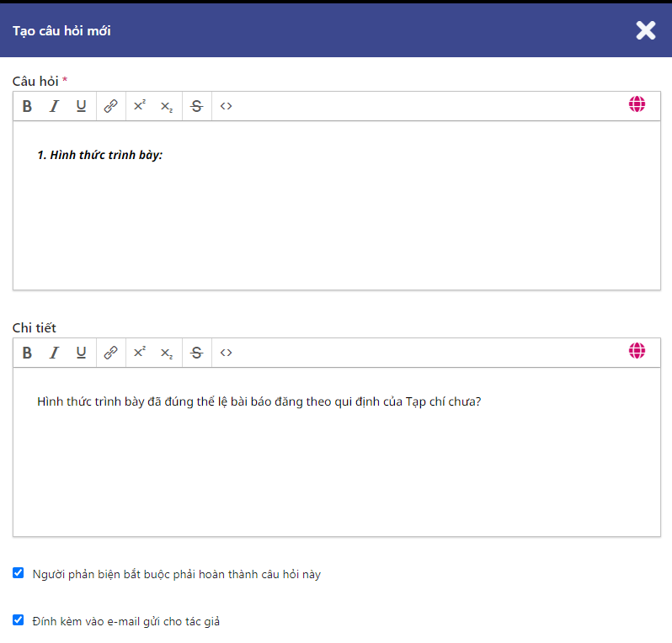Image resolution: width=672 pixels, height=643 pixels.
Task: Apply Underline in the Câu hỏi editor toolbar
Action: tap(81, 106)
